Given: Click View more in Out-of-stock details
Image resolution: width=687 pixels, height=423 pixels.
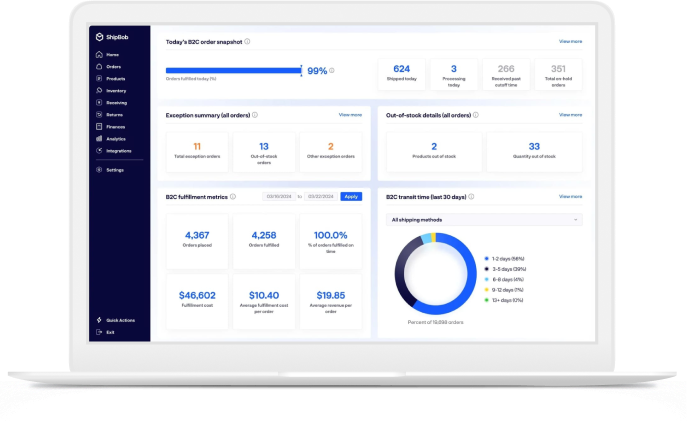Looking at the screenshot, I should [570, 115].
